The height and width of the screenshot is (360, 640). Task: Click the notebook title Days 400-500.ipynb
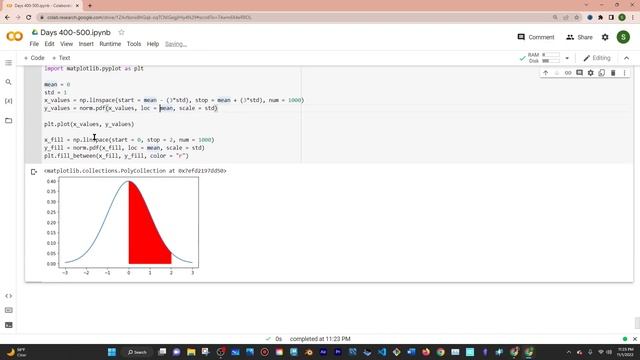point(76,32)
